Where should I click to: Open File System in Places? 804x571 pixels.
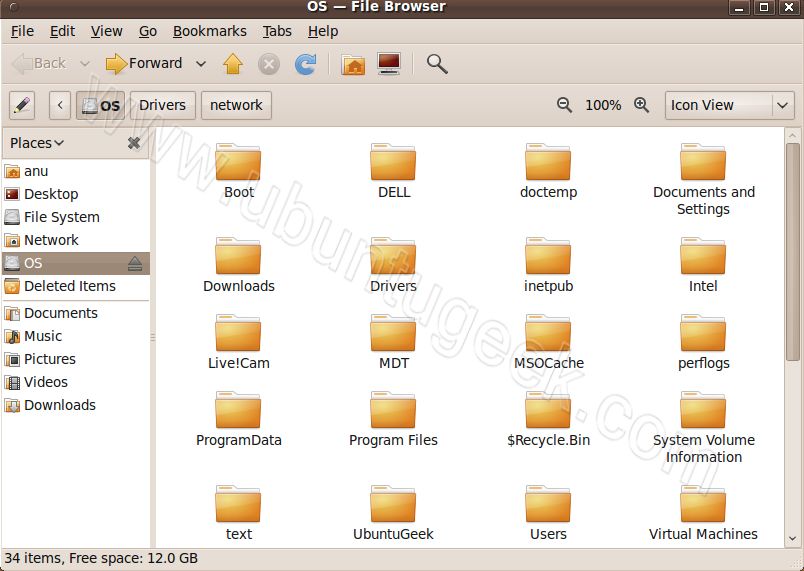76,217
